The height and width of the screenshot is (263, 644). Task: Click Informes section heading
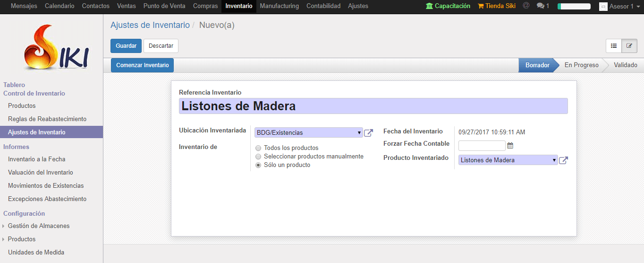16,147
